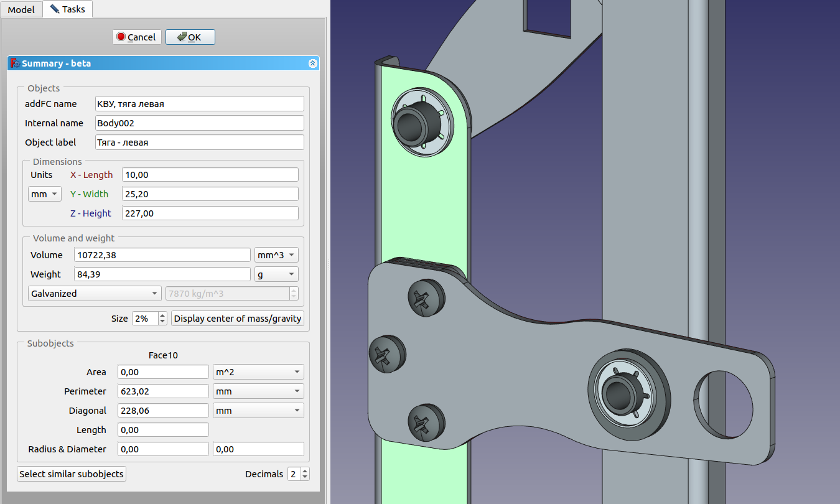Select the Tasks tab
Image resolution: width=840 pixels, height=504 pixels.
(x=67, y=9)
